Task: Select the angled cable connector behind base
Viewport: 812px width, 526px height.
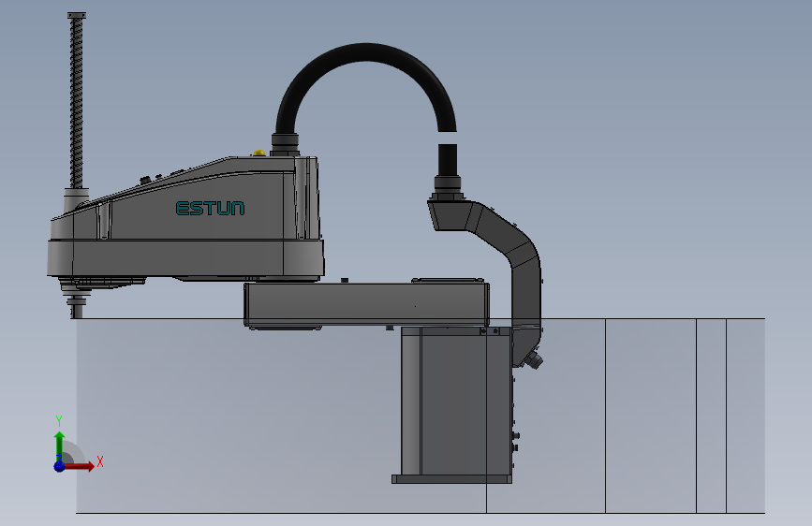Action: click(x=534, y=359)
